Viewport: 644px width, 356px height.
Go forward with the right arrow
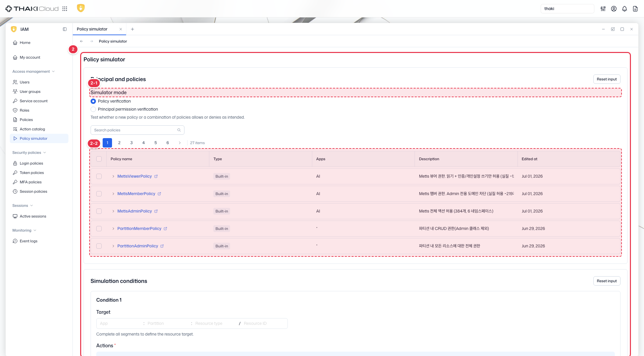pos(92,41)
